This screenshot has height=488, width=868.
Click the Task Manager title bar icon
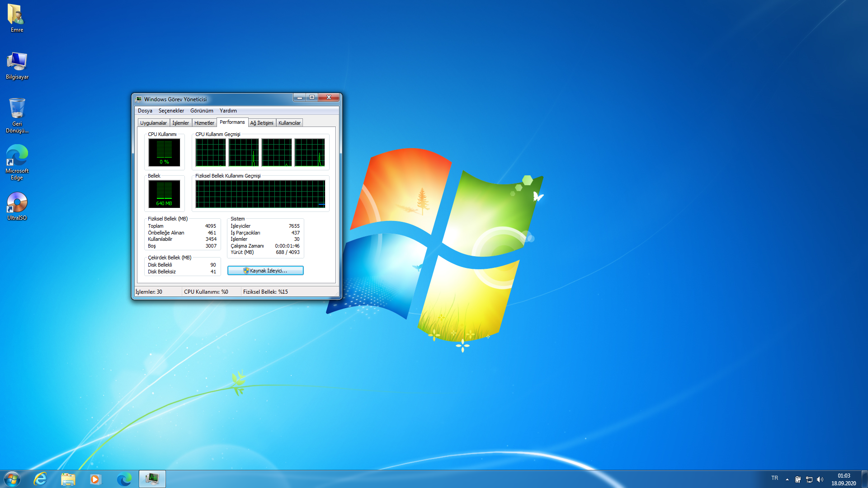point(139,99)
